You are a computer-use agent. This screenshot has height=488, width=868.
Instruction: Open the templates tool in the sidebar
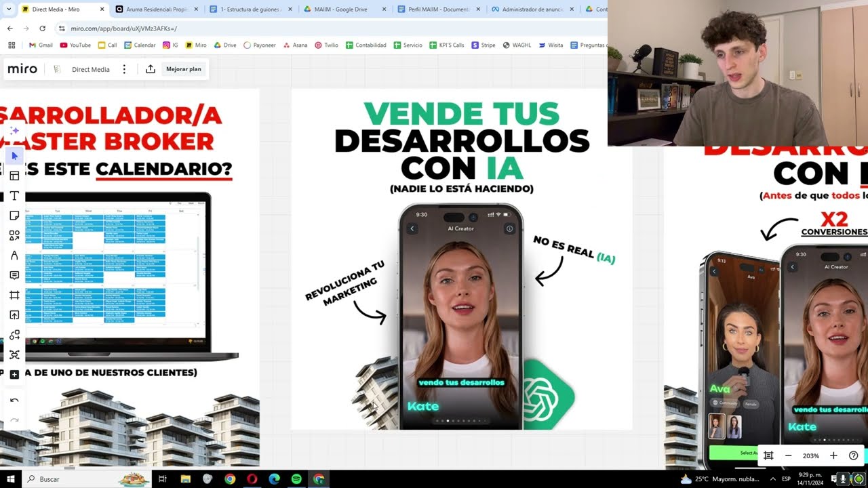pyautogui.click(x=14, y=176)
